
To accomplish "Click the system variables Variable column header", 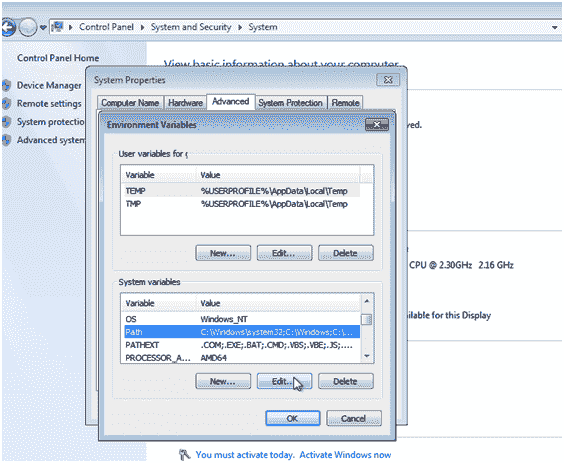I will (159, 303).
